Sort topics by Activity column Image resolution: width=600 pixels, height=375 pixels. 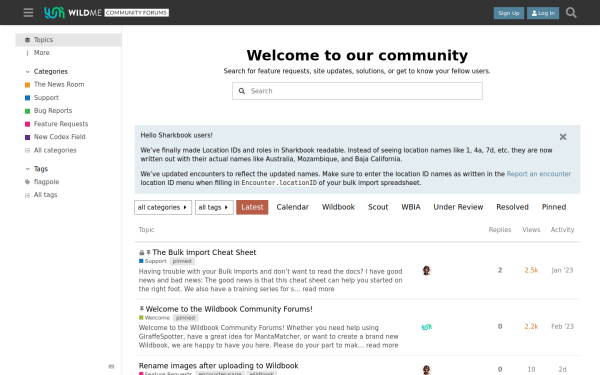tap(562, 230)
